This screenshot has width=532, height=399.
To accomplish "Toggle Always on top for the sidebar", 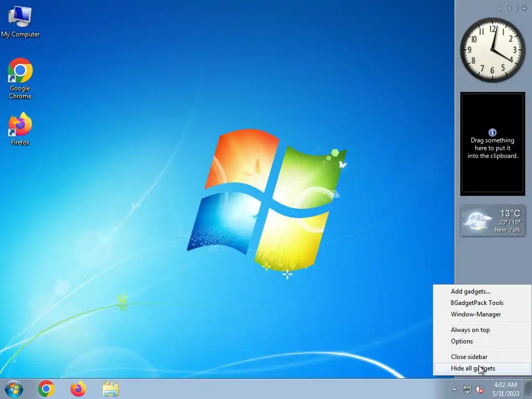I will click(x=482, y=330).
